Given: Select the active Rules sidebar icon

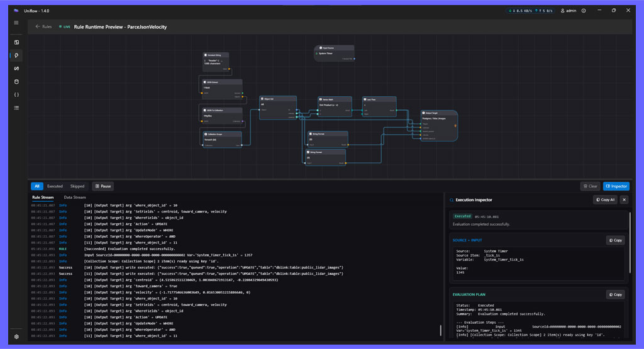Looking at the screenshot, I should point(16,55).
